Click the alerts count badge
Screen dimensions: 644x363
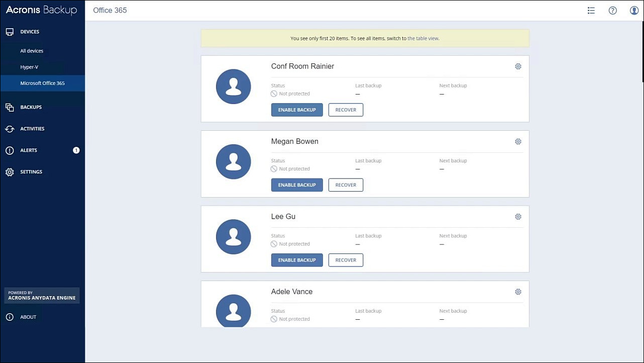tap(76, 150)
